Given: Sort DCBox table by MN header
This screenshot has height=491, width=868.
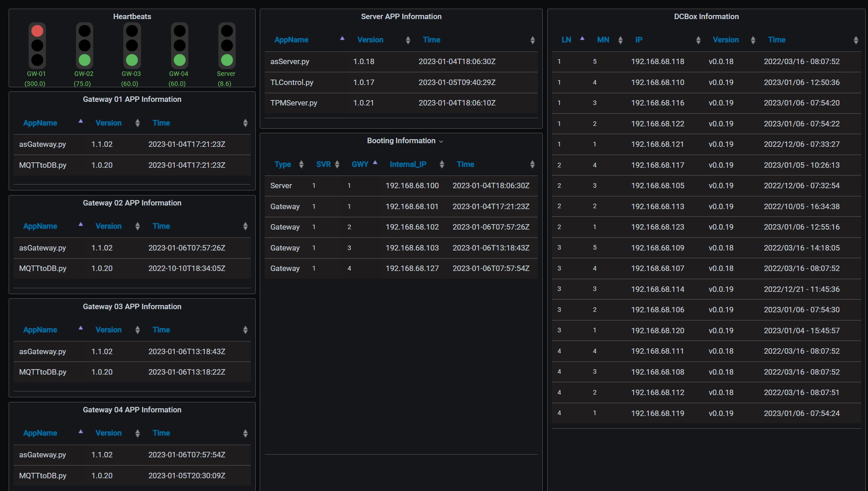Looking at the screenshot, I should click(603, 40).
